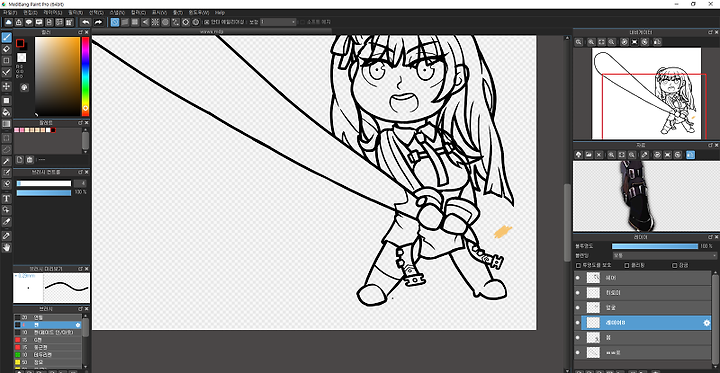Hide the 레이어8 layer visibility dot

[x=578, y=323]
